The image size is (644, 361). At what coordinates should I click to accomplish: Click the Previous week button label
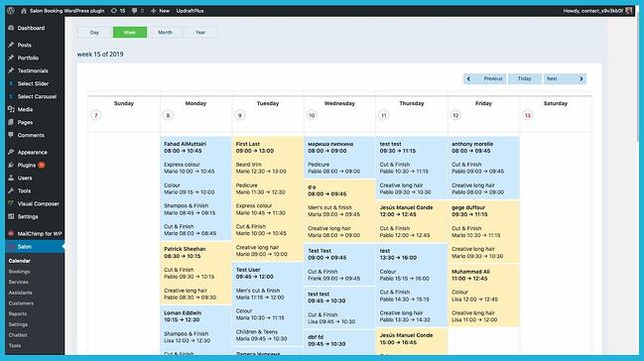pos(493,79)
